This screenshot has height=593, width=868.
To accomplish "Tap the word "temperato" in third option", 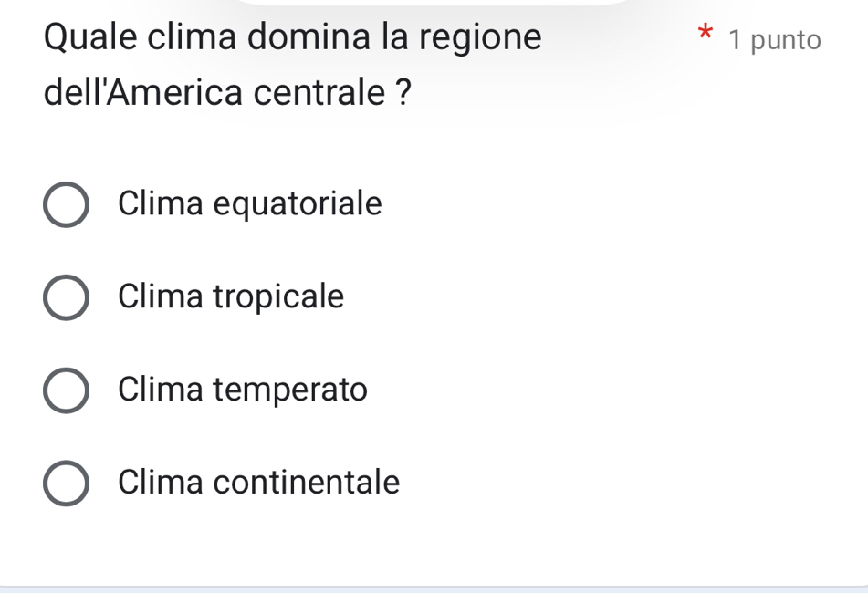I will pyautogui.click(x=290, y=390).
